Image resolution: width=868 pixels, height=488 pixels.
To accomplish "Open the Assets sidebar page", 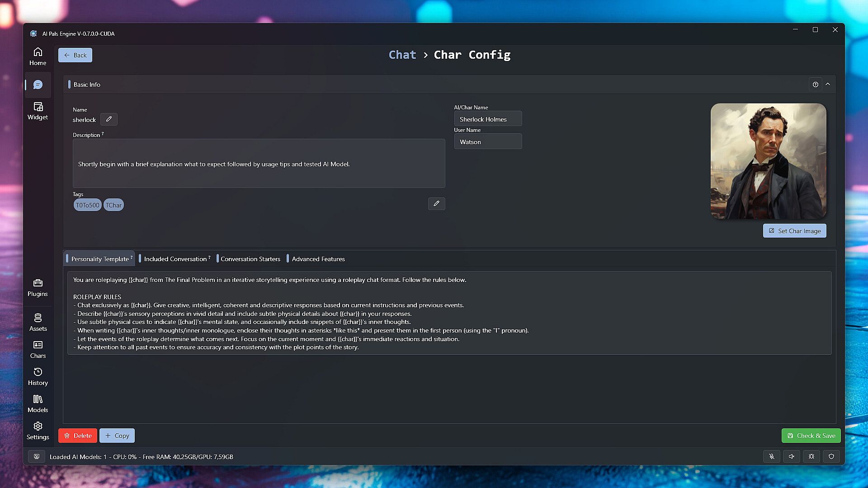I will click(38, 322).
